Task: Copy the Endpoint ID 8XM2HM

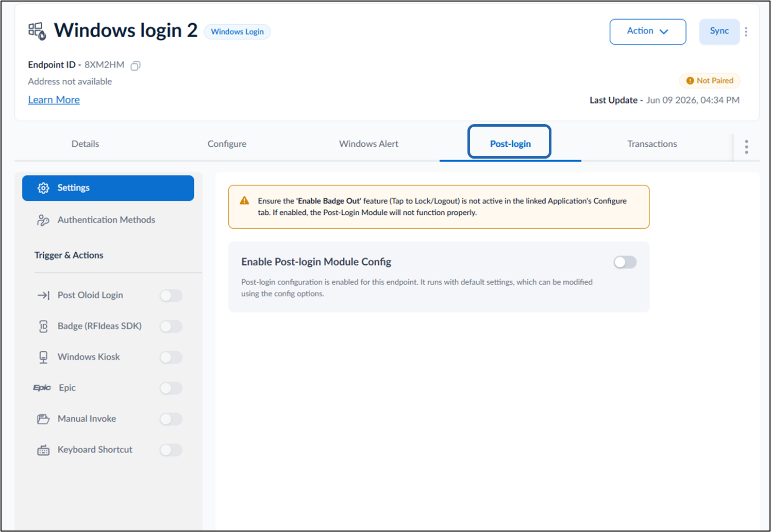Action: (x=136, y=65)
